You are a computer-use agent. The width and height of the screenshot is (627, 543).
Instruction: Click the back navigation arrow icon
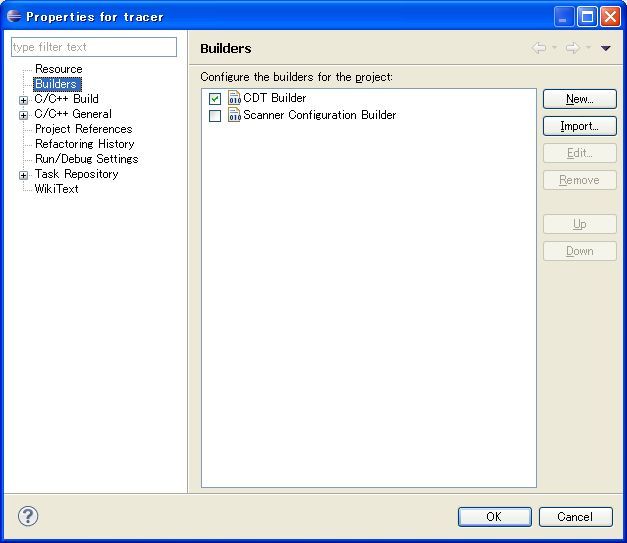tap(539, 48)
